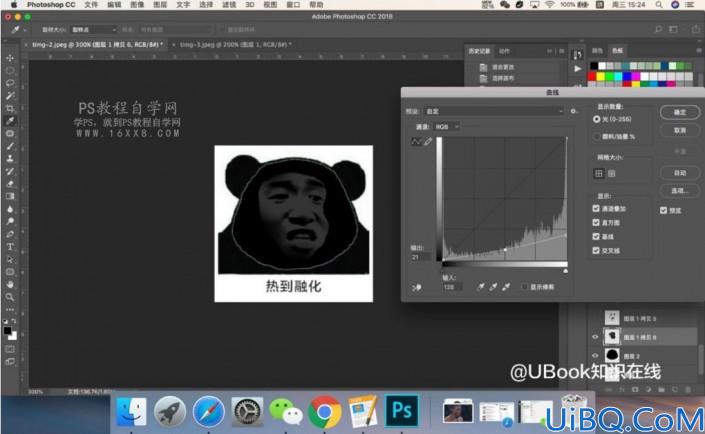This screenshot has height=434, width=705.
Task: Confirm Curves with the 确定 button
Action: 680,112
